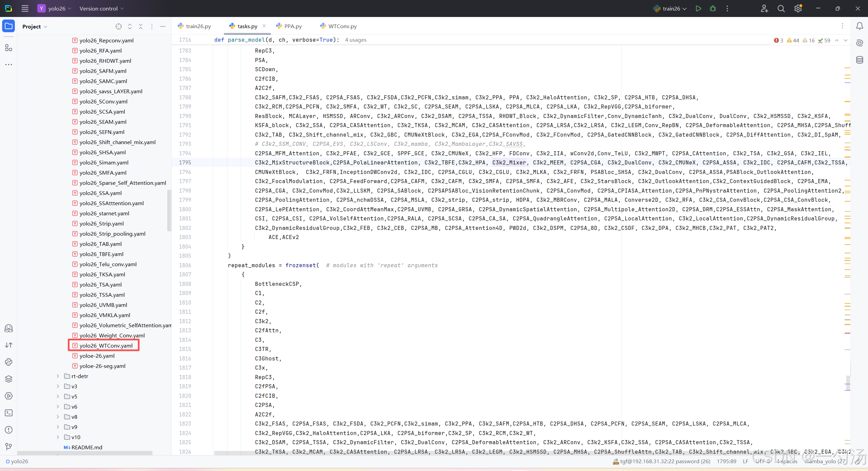This screenshot has width=868, height=471.
Task: Open the Python Console tool window icon
Action: [8, 362]
